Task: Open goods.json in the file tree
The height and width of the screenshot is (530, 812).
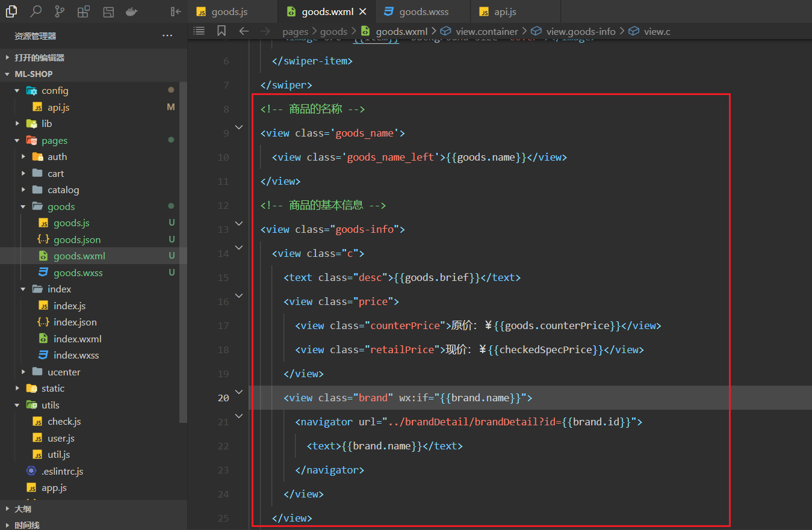Action: coord(77,239)
